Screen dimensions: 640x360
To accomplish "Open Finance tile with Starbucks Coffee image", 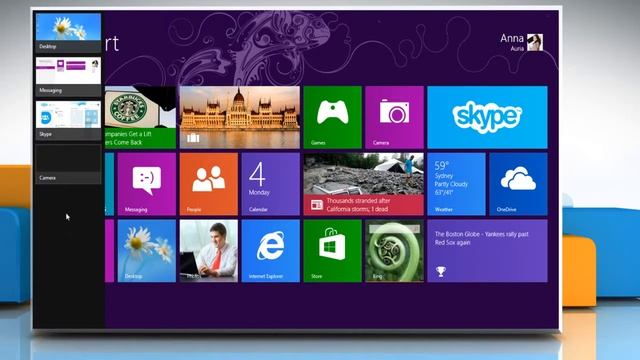I will pos(140,117).
